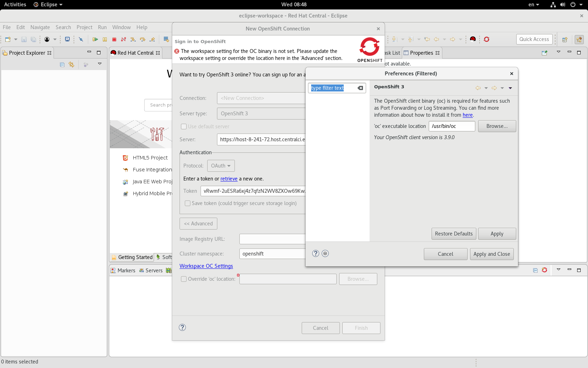Click the Step Return icon

152,39
